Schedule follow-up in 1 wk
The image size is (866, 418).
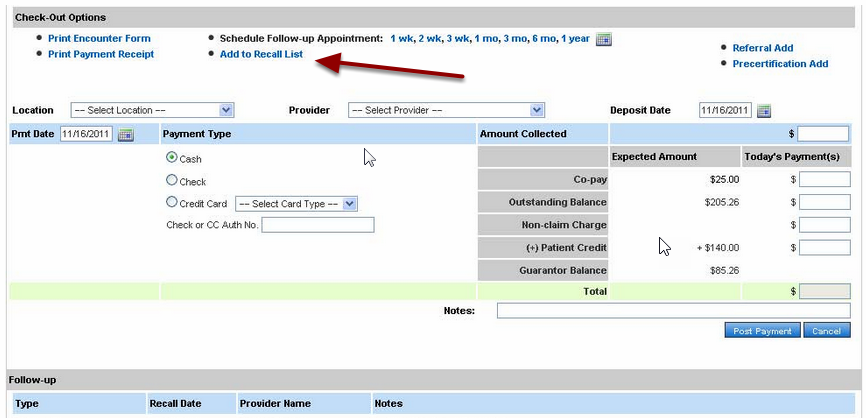(x=402, y=38)
